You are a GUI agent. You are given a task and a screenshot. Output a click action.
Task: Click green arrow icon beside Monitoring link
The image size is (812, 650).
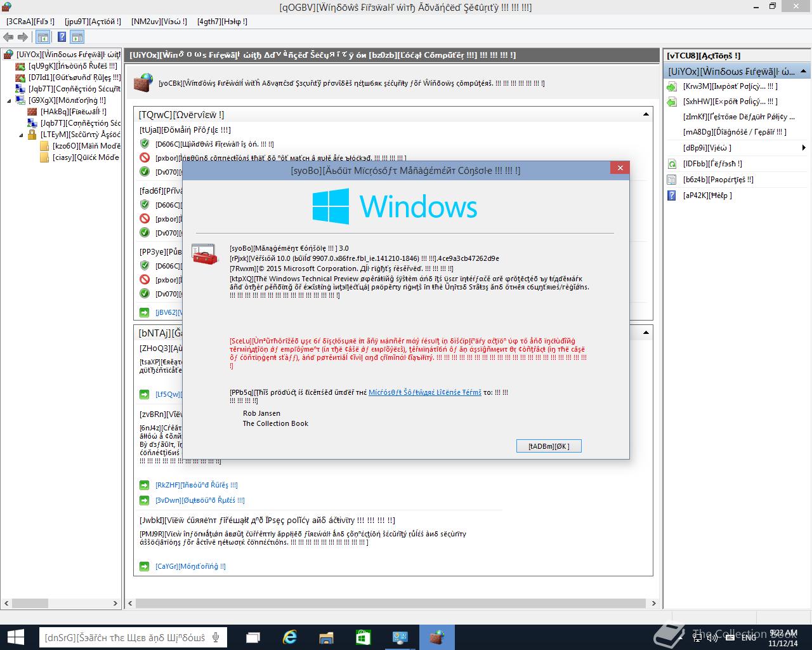click(144, 566)
